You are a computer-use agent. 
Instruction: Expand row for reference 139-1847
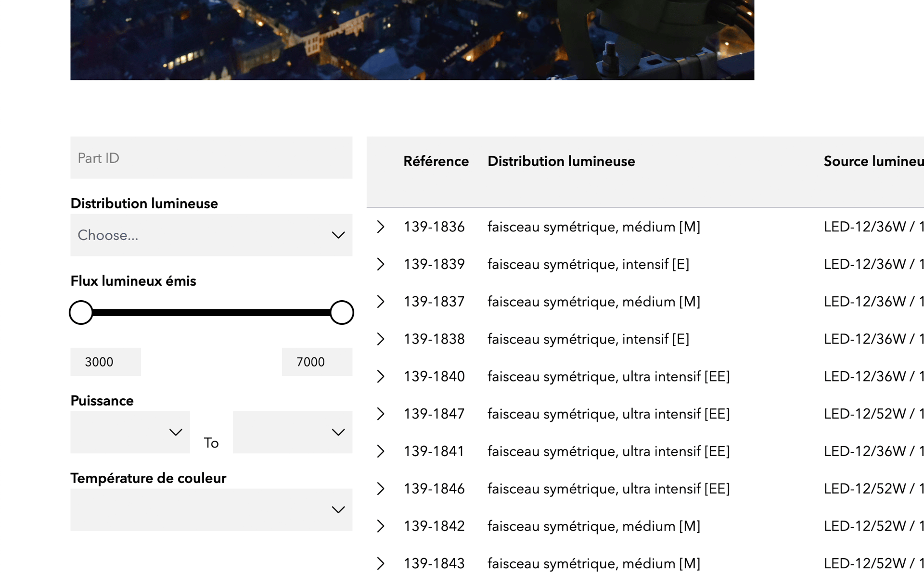point(381,414)
